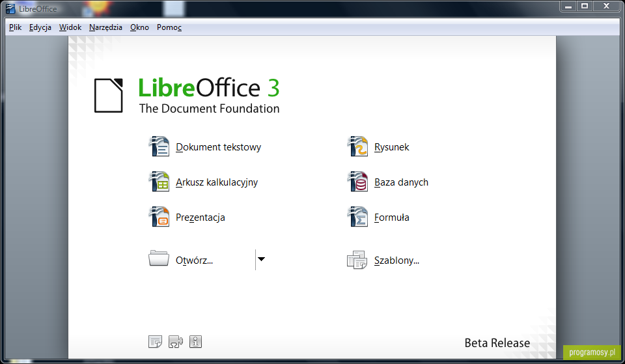
Task: Click the Szablony... button label
Action: [x=396, y=260]
